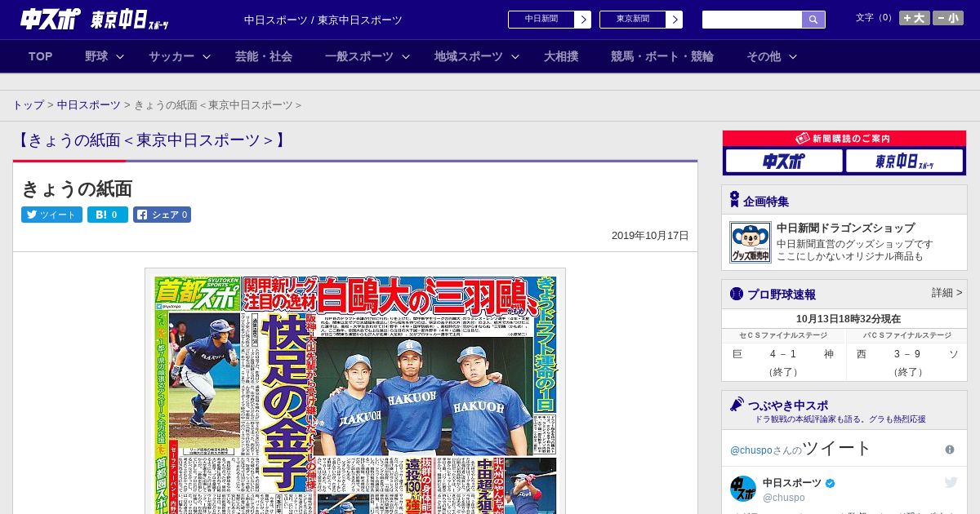Click the 中スポ logo in header
980x514 pixels.
(x=51, y=20)
